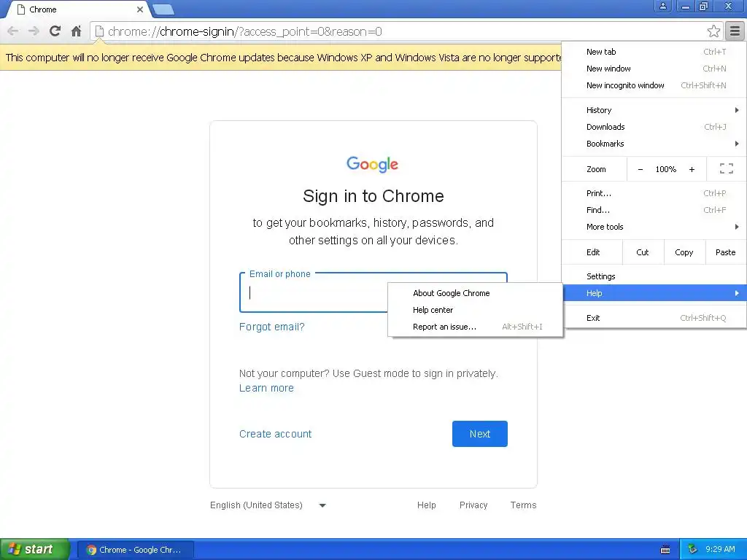Open the Windows start button
The image size is (747, 560).
[x=34, y=549]
